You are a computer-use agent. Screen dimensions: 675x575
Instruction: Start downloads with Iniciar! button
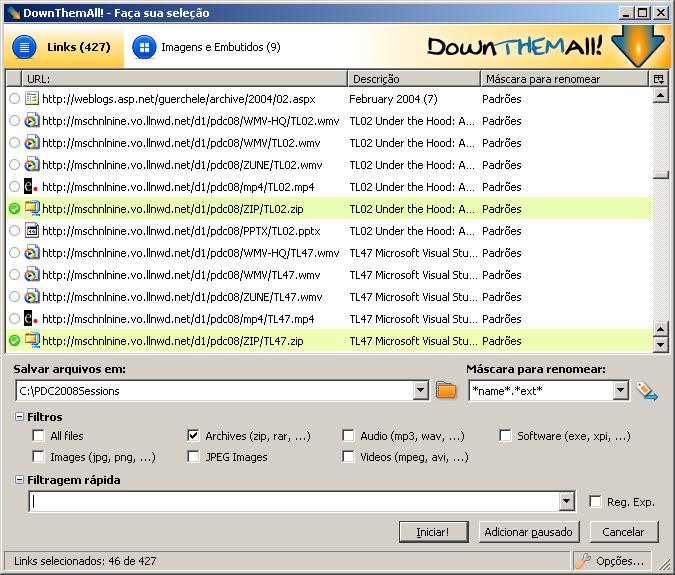click(433, 532)
